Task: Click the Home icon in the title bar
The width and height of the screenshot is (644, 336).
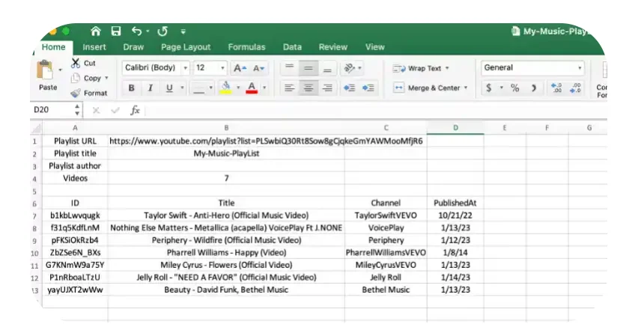Action: point(96,31)
